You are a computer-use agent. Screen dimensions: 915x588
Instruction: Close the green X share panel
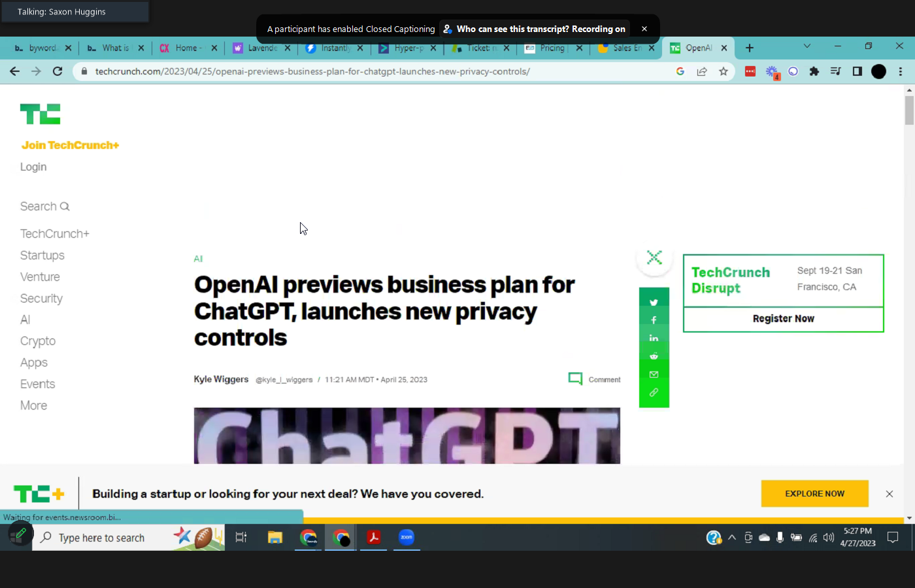pos(654,257)
